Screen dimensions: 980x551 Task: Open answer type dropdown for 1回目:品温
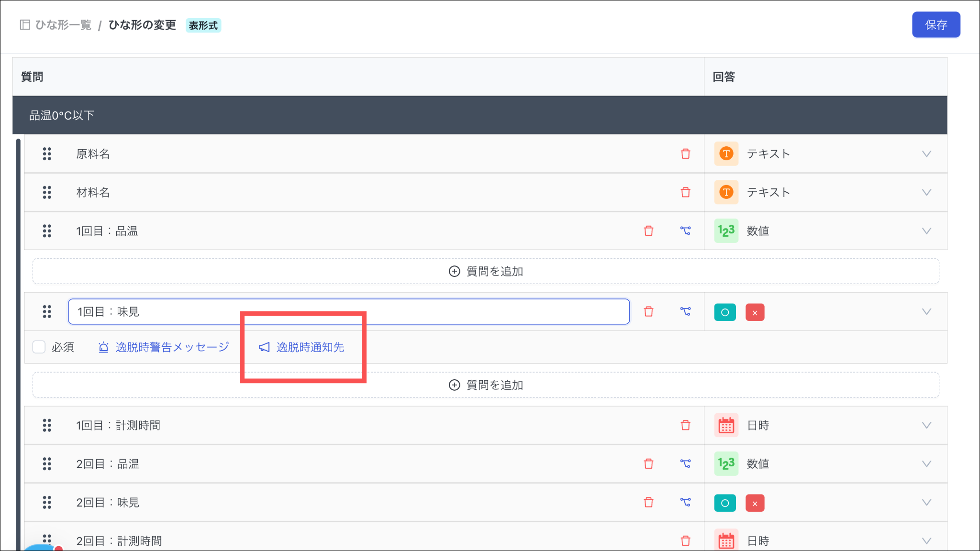tap(926, 231)
